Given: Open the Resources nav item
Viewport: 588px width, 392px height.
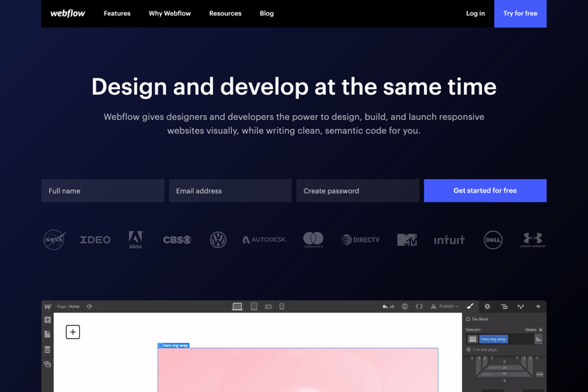Looking at the screenshot, I should [x=225, y=14].
